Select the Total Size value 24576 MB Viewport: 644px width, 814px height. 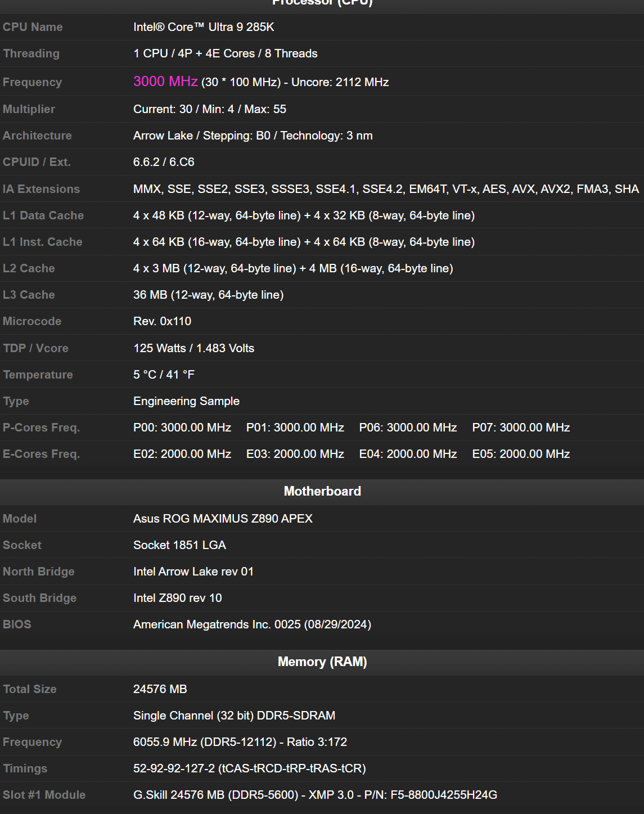[160, 689]
